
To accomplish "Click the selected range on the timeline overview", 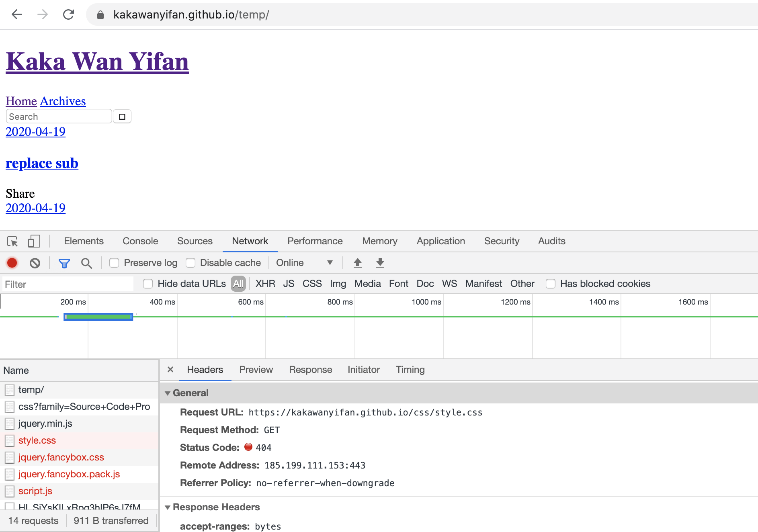I will [x=98, y=317].
